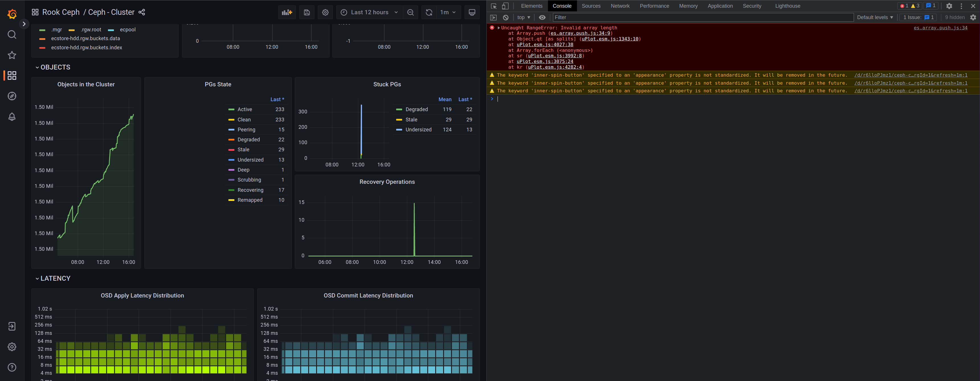
Task: Open dashboard settings gear icon
Action: click(325, 12)
